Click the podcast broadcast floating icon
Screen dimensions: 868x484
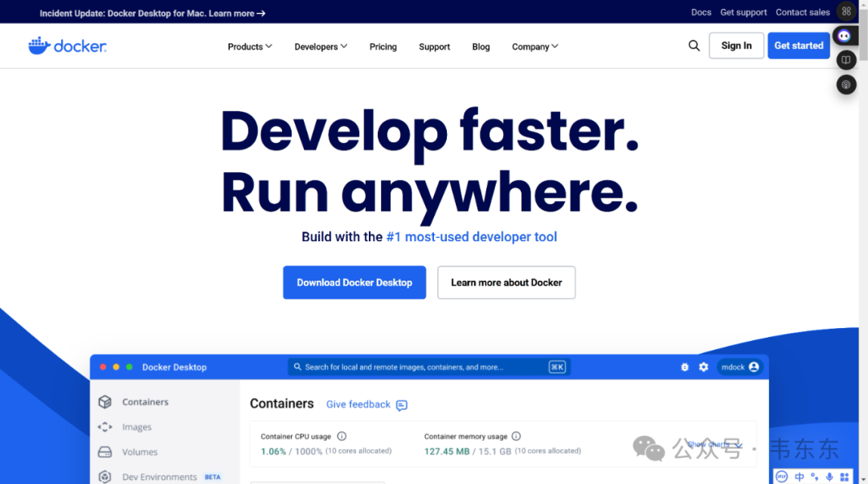click(845, 84)
